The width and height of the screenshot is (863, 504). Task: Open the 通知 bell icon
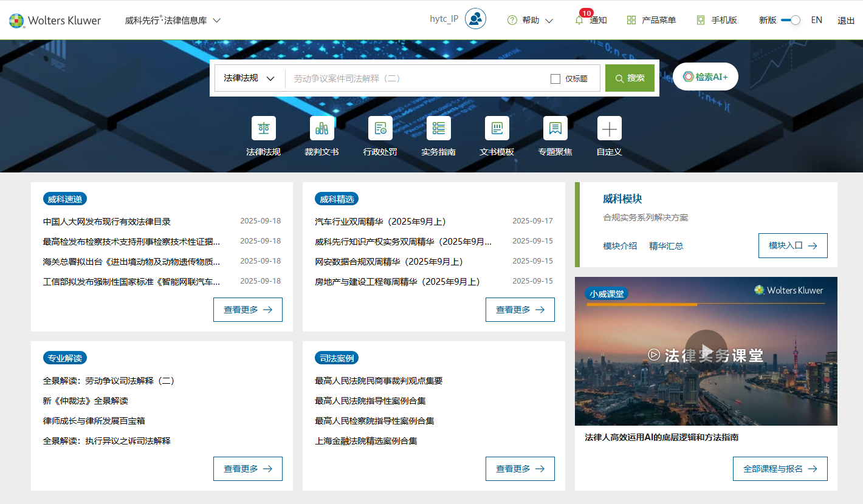pyautogui.click(x=579, y=20)
